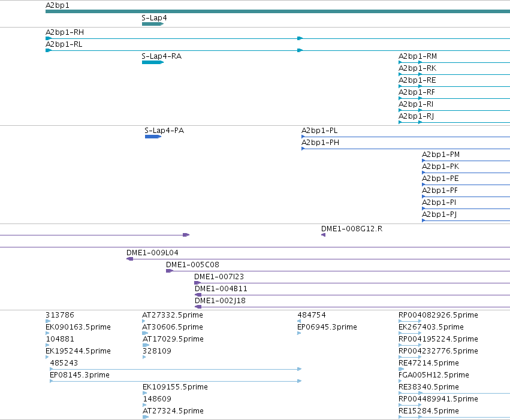
Task: Select transcript A2bp1-RK label
Action: [x=417, y=68]
